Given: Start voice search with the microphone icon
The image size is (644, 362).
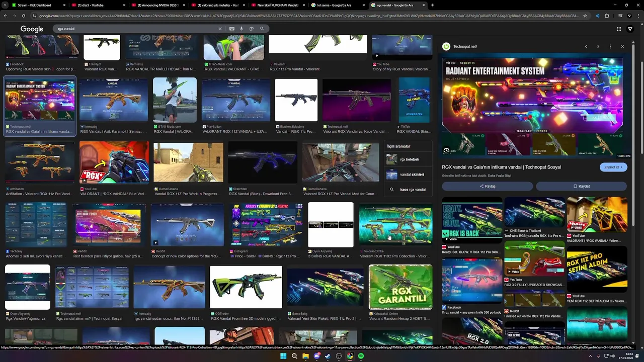Looking at the screenshot, I should tap(242, 29).
